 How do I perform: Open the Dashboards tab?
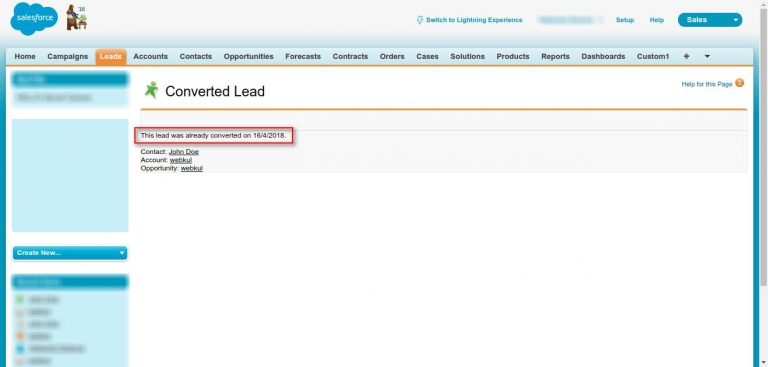tap(603, 56)
